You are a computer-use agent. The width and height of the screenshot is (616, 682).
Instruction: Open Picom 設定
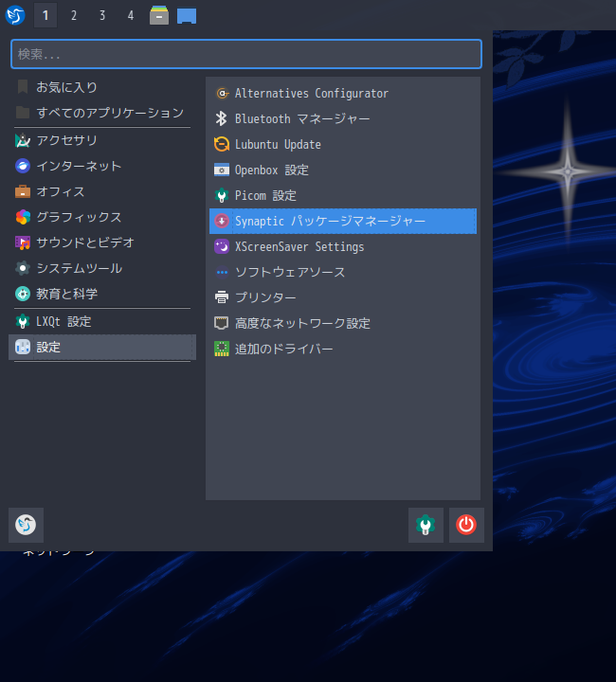343,195
